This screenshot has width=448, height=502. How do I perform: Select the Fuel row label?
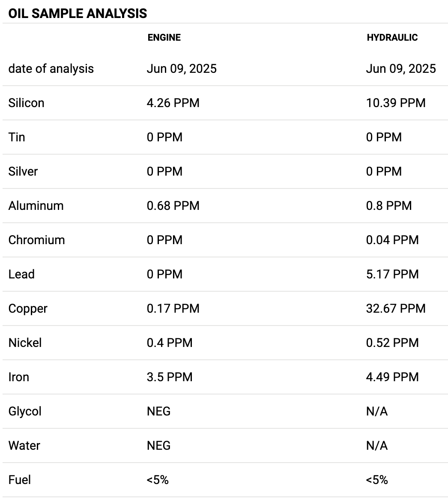(20, 480)
